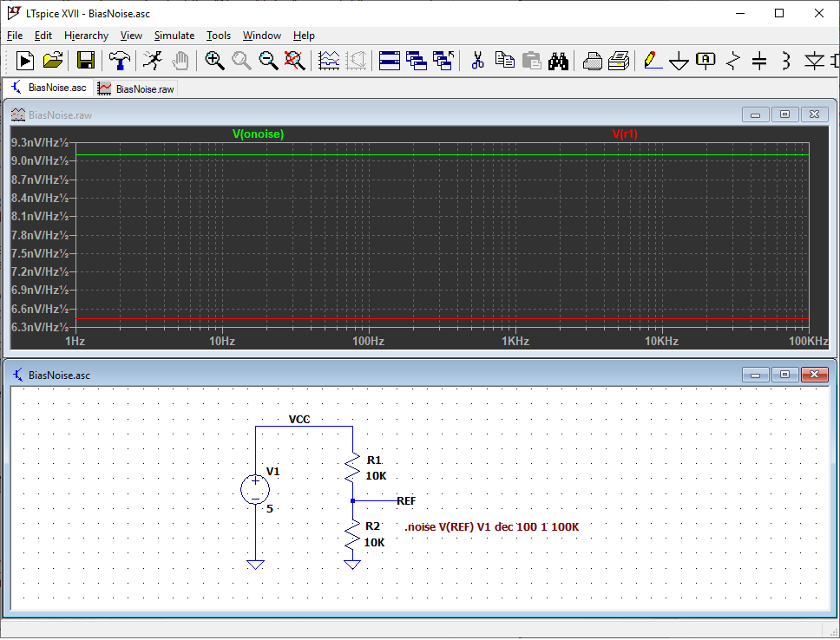Screen dimensions: 840x640
Task: Click the V(r1) trace label
Action: tap(625, 134)
